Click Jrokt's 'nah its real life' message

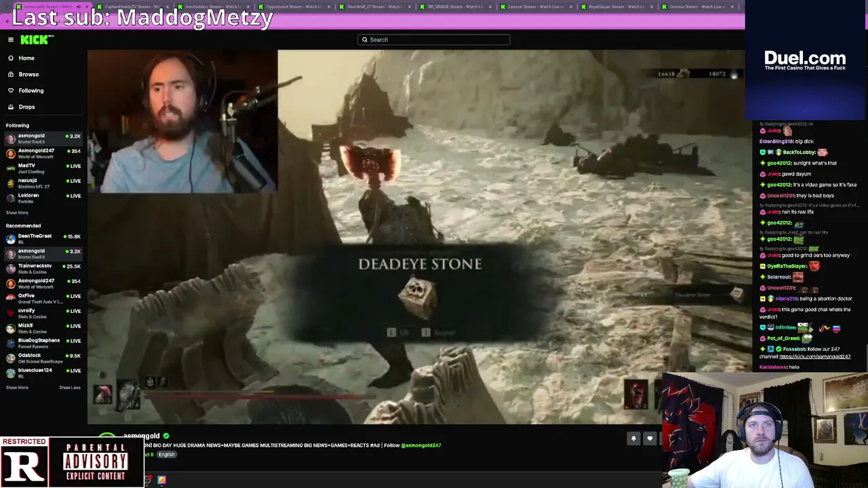coord(787,212)
